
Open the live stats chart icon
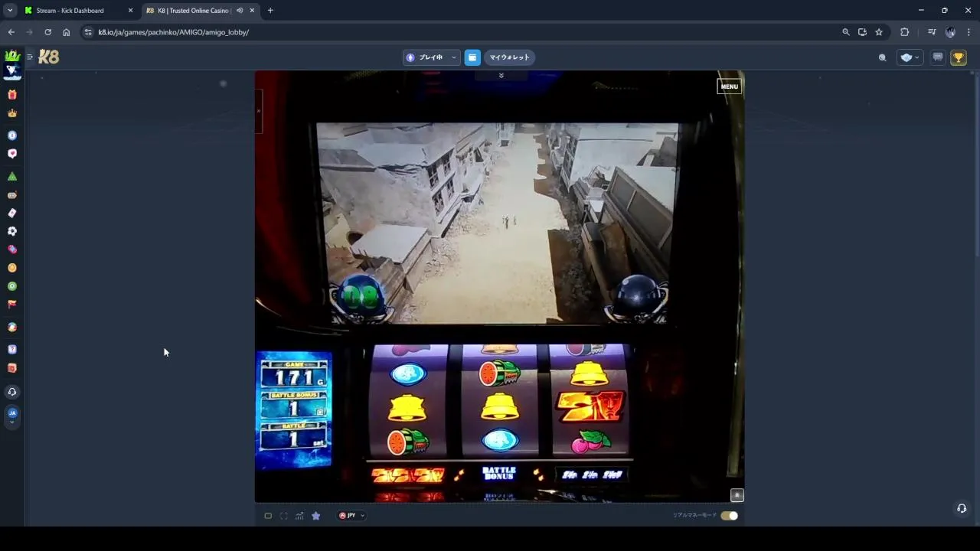tap(299, 516)
